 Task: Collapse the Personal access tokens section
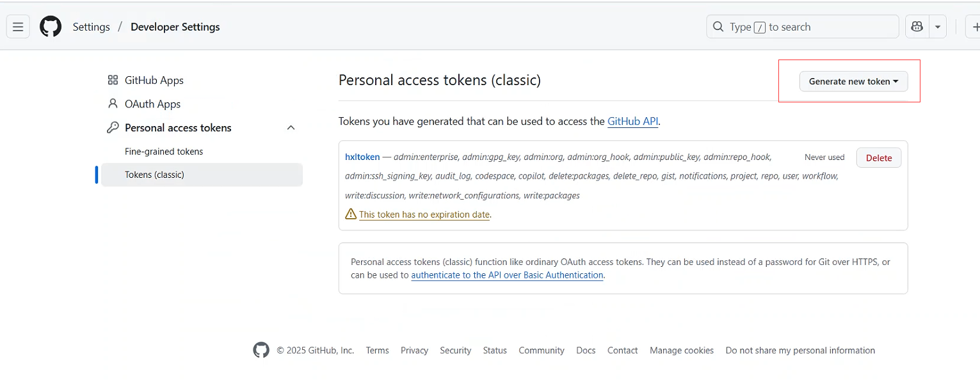[x=291, y=128]
